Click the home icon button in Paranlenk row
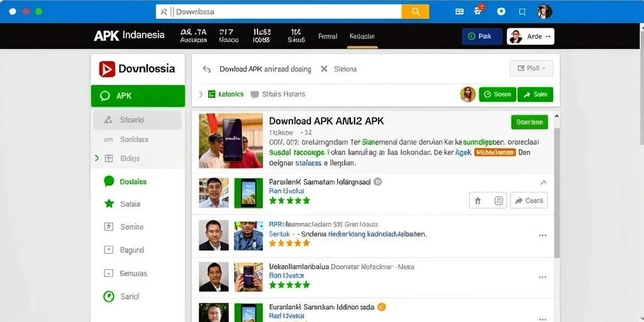 tap(478, 201)
